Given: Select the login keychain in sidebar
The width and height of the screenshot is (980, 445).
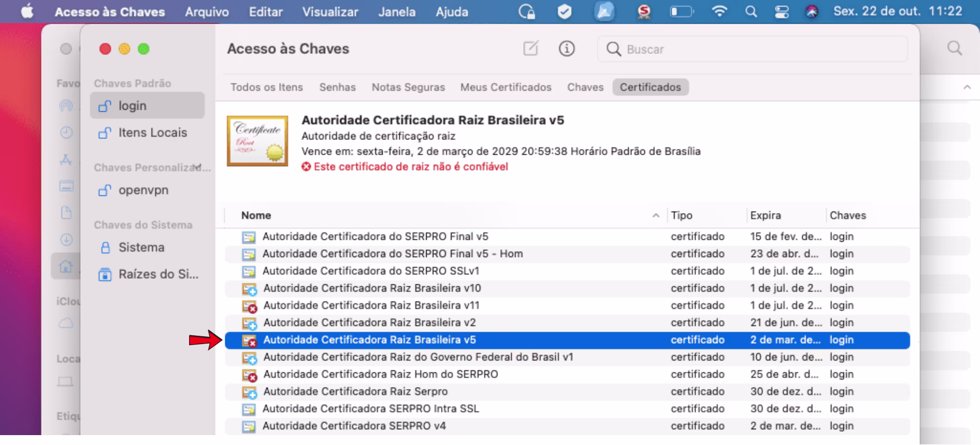Looking at the screenshot, I should click(147, 105).
